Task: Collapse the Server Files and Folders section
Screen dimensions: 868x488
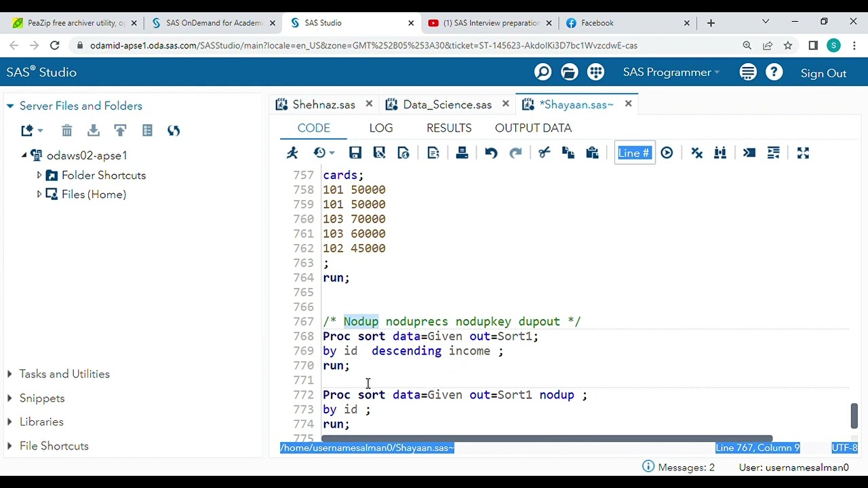Action: tap(10, 106)
